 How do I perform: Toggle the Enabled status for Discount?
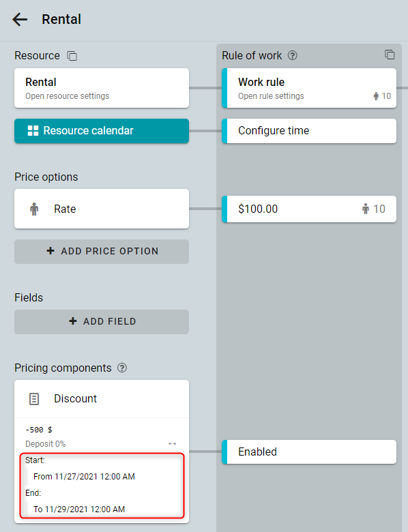click(309, 452)
